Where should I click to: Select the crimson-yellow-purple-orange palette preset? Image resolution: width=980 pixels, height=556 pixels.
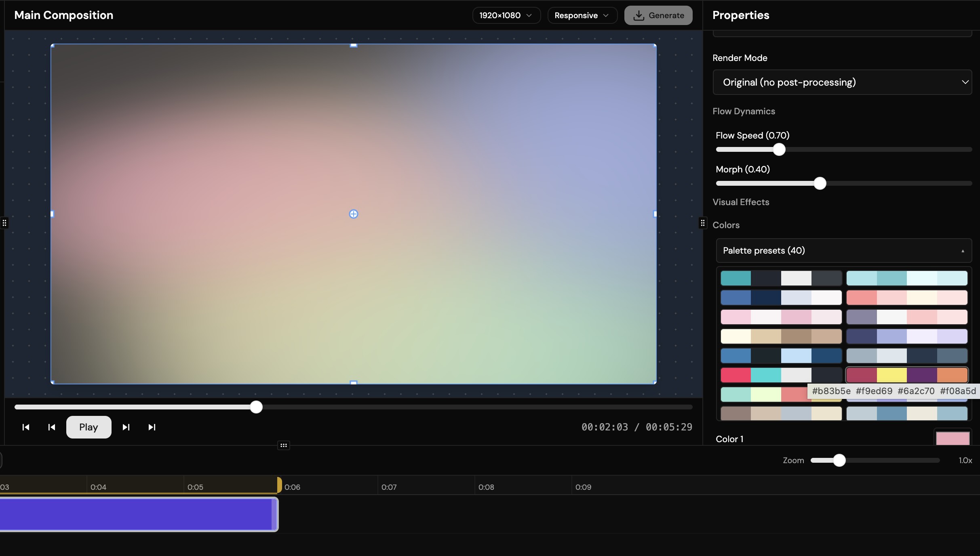point(907,375)
